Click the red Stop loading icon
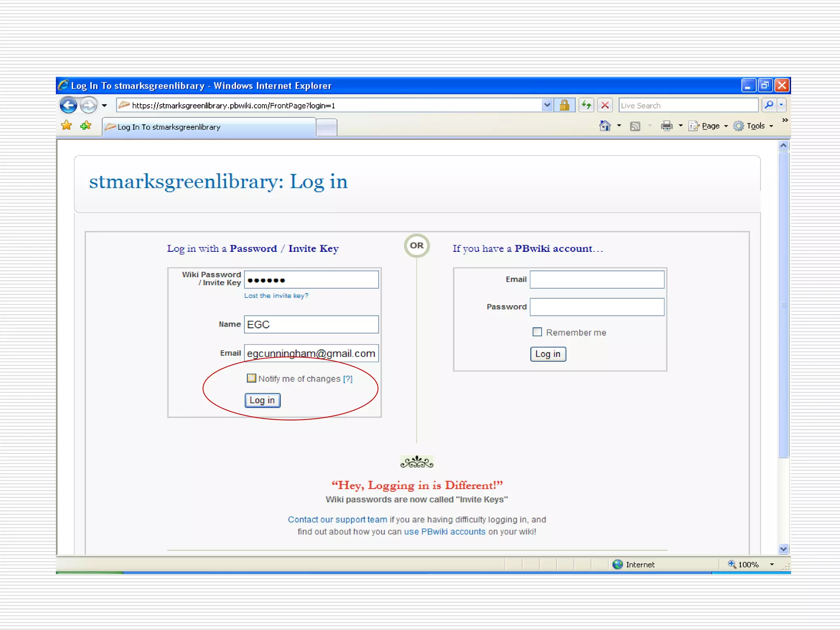 coord(605,105)
